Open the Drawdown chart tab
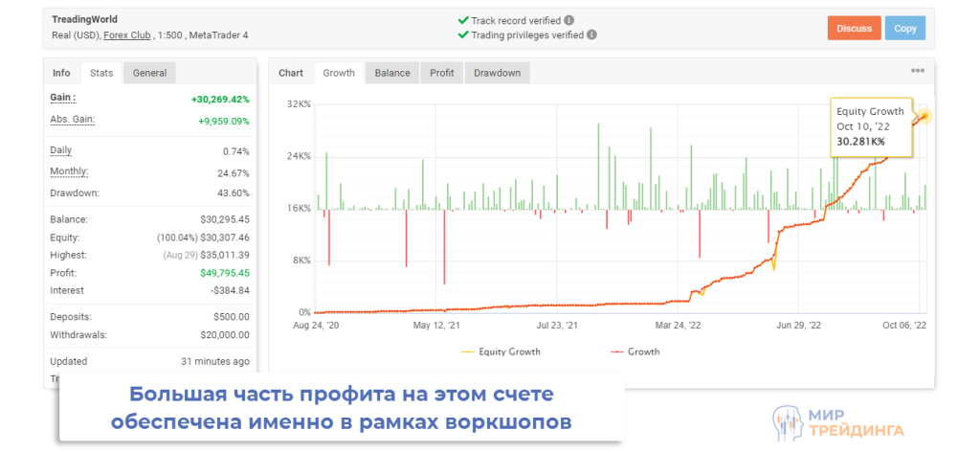980x453 pixels. [497, 73]
